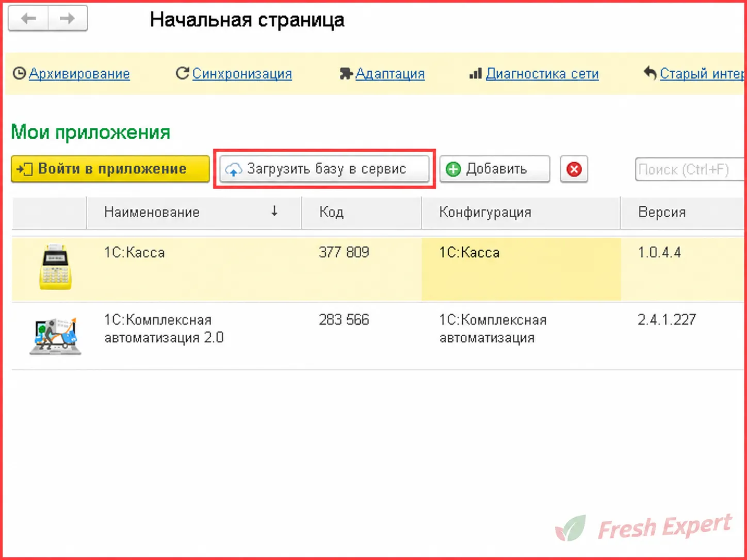The height and width of the screenshot is (560, 747).
Task: Click code 283 566
Action: (344, 320)
